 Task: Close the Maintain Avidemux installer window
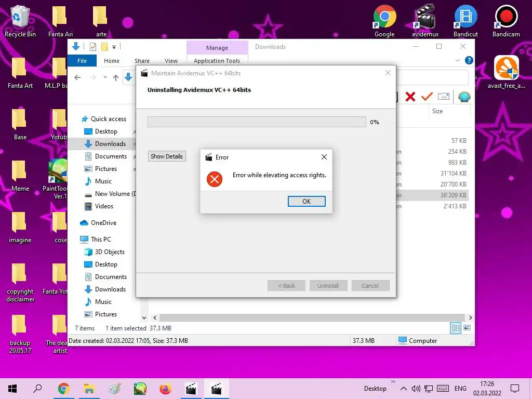(x=388, y=73)
